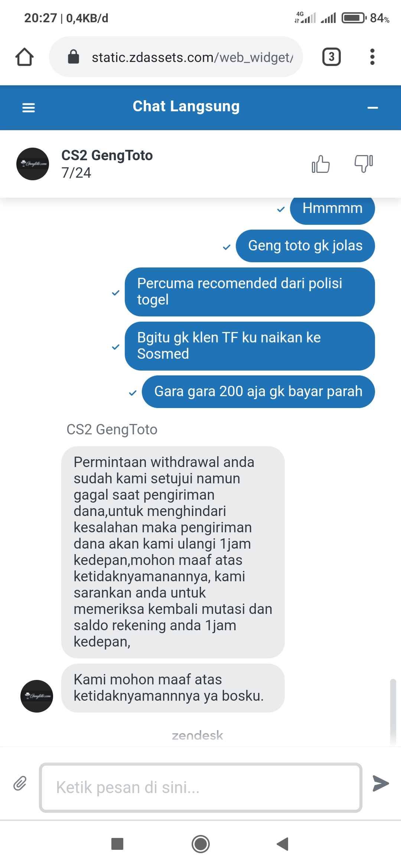
Task: Click the chat scrollbar
Action: tap(393, 711)
